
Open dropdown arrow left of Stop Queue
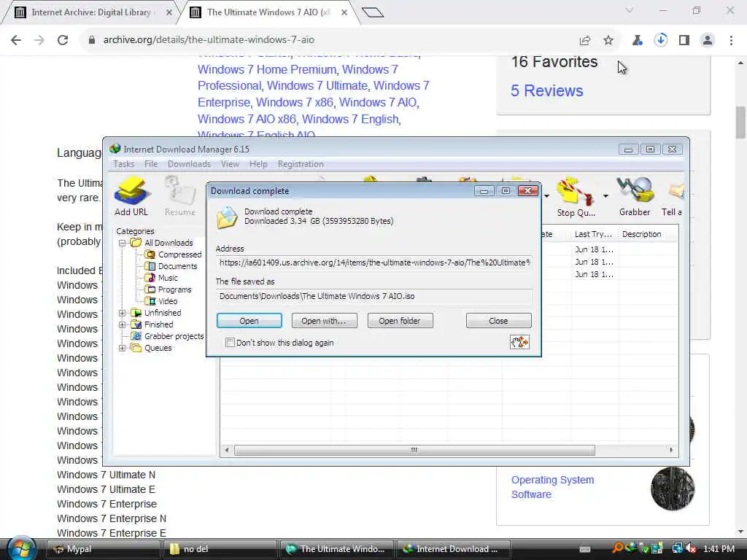coord(546,195)
